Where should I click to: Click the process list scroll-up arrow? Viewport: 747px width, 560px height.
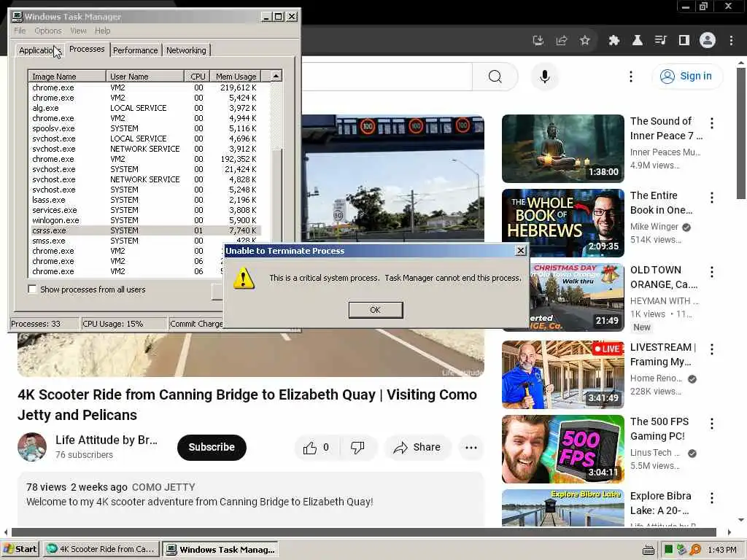[276, 76]
